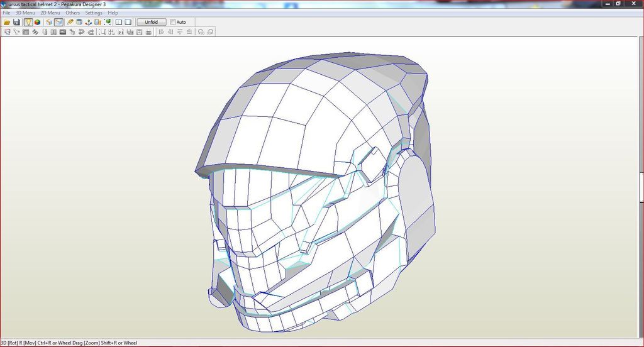The height and width of the screenshot is (347, 644).
Task: Click the align left icon
Action: 161,32
